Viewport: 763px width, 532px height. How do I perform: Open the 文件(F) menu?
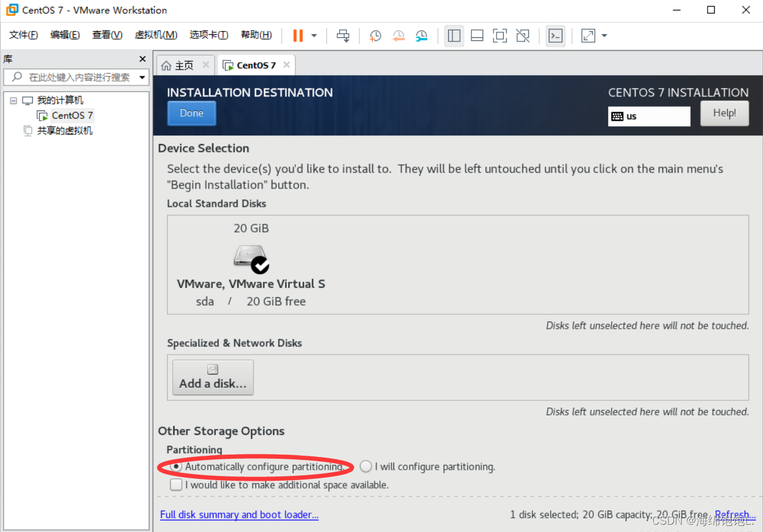23,35
